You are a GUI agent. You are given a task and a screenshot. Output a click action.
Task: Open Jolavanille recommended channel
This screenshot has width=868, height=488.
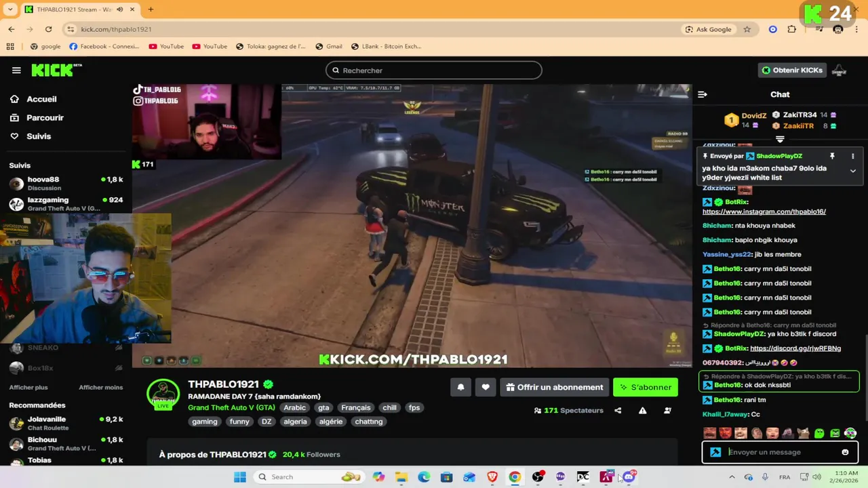(66, 424)
